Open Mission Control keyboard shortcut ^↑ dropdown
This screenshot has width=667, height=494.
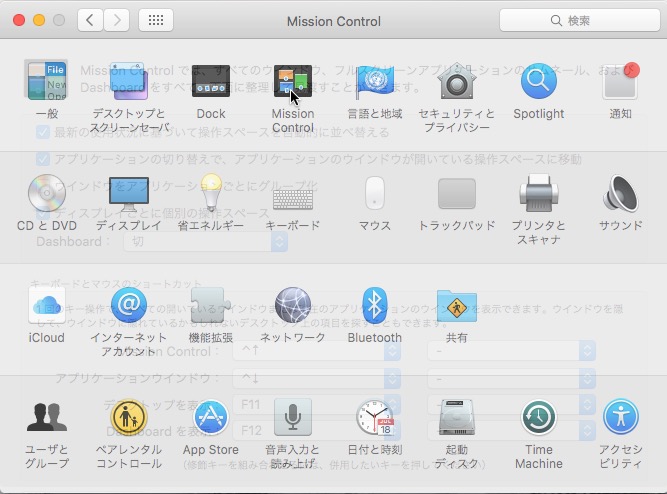(x=316, y=351)
